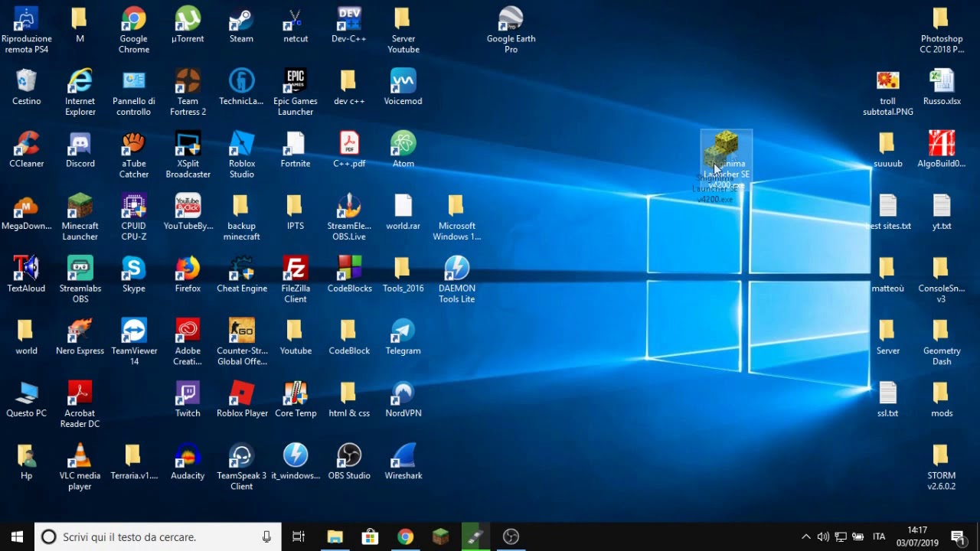Switch to OBS in the taskbar
The image size is (980, 551).
[511, 536]
